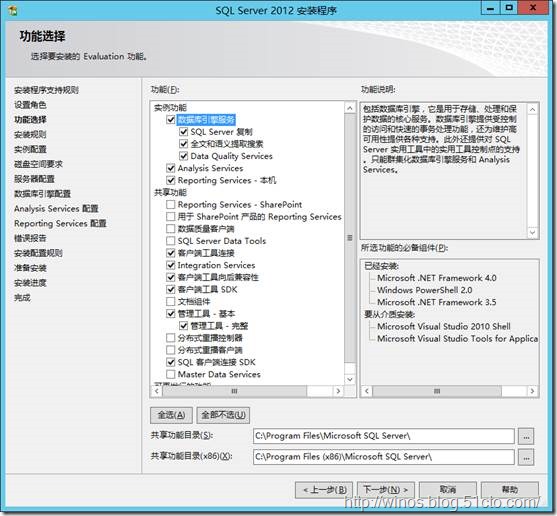Toggle 客户端工具 SDK checkbox
The height and width of the screenshot is (516, 557).
coord(171,289)
